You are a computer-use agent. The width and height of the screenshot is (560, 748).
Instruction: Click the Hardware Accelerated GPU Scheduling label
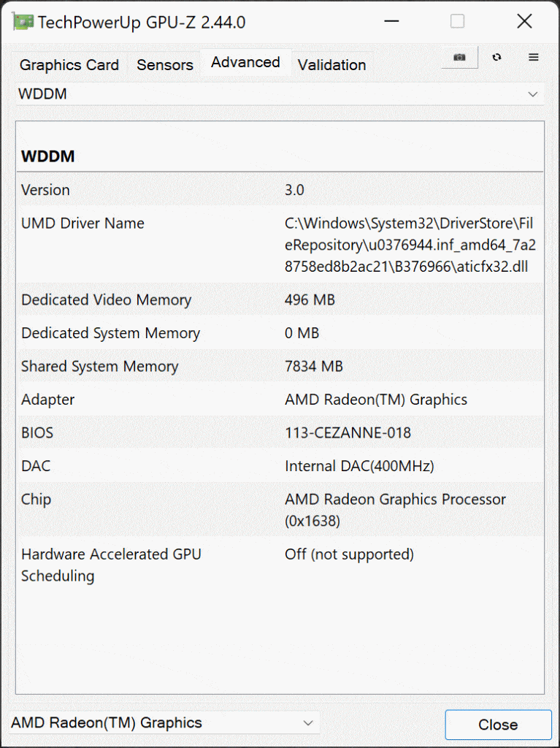[111, 565]
